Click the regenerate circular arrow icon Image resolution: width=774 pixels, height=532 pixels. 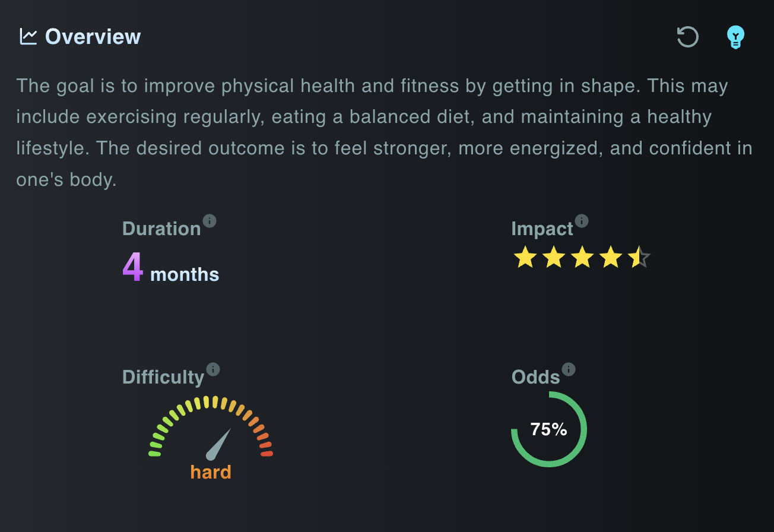point(688,37)
